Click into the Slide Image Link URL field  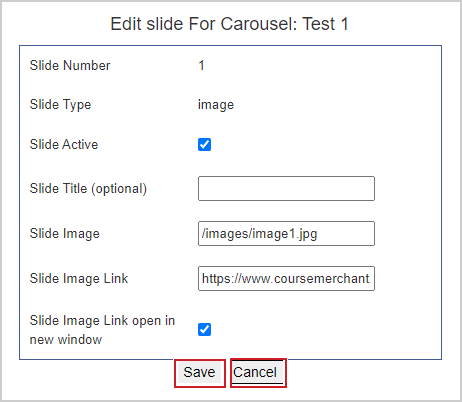286,279
